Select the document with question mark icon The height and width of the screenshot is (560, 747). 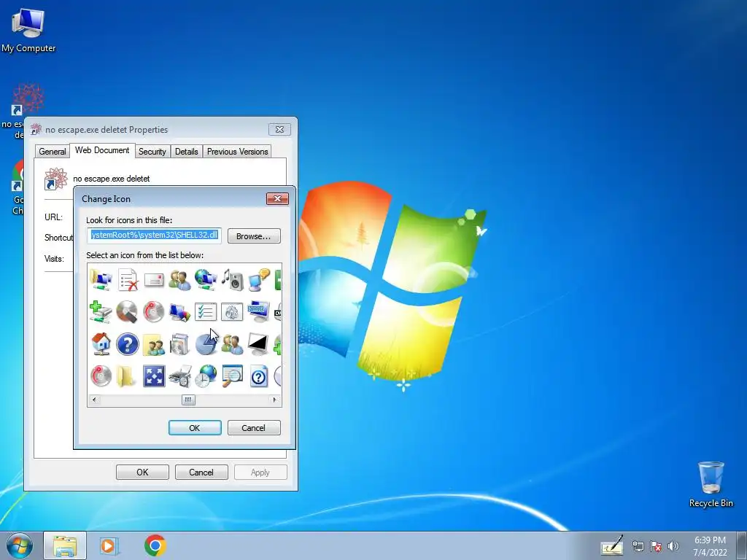pyautogui.click(x=259, y=376)
